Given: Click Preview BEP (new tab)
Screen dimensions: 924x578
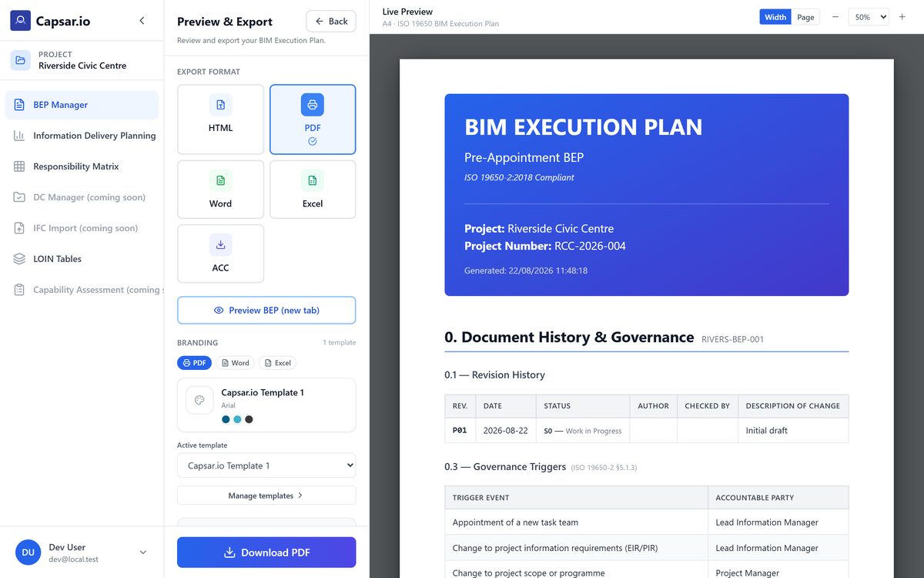Looking at the screenshot, I should (266, 310).
